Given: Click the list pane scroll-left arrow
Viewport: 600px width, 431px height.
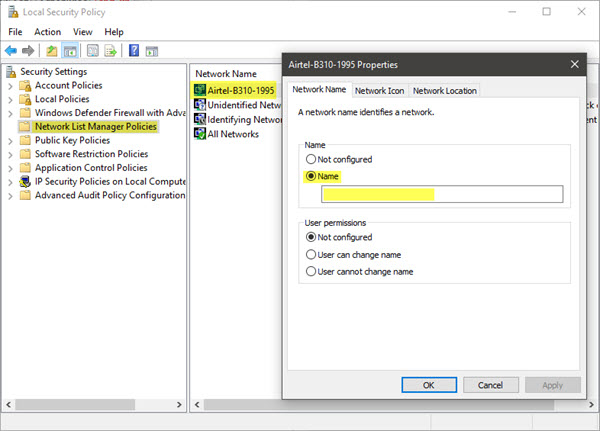Looking at the screenshot, I should point(197,405).
